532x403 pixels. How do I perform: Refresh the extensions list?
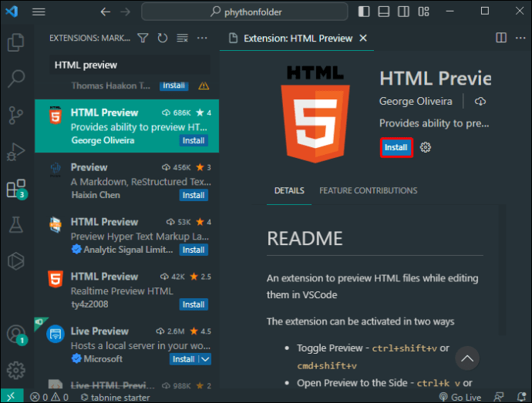163,38
